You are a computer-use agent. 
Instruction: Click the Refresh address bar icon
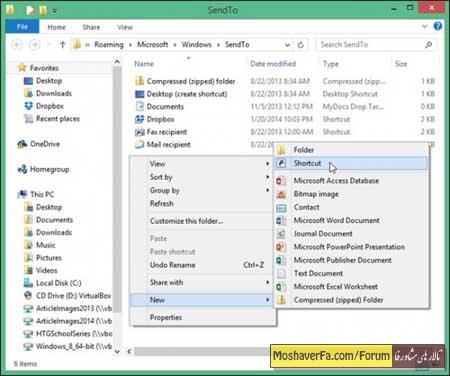click(300, 45)
